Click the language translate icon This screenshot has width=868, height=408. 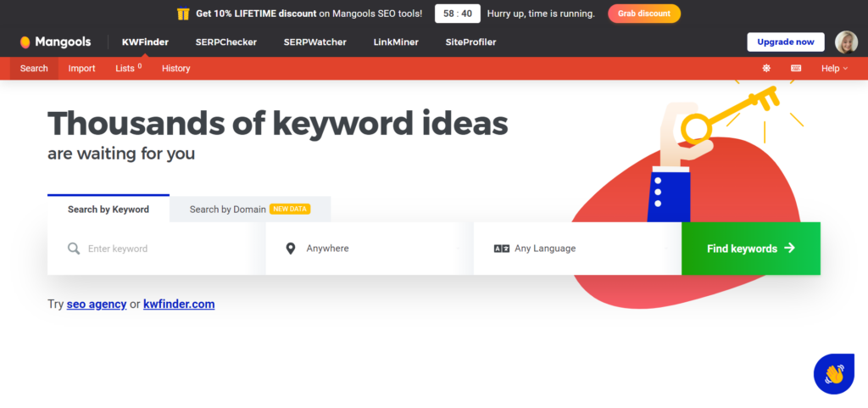(x=502, y=249)
